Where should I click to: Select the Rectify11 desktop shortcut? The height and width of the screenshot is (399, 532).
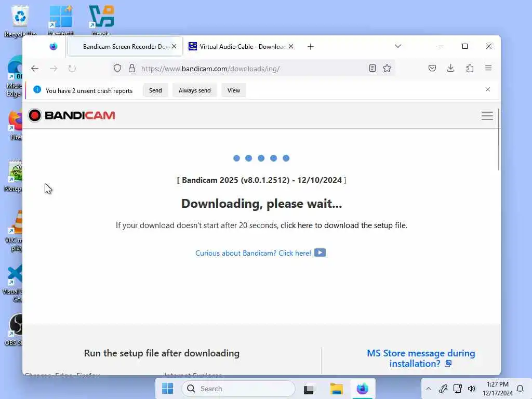[60, 20]
